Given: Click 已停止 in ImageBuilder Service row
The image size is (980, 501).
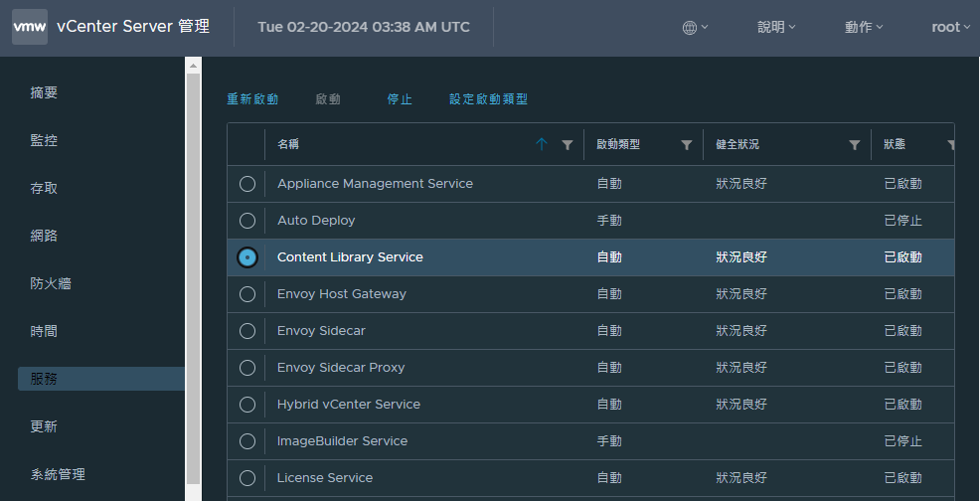Looking at the screenshot, I should click(x=903, y=441).
